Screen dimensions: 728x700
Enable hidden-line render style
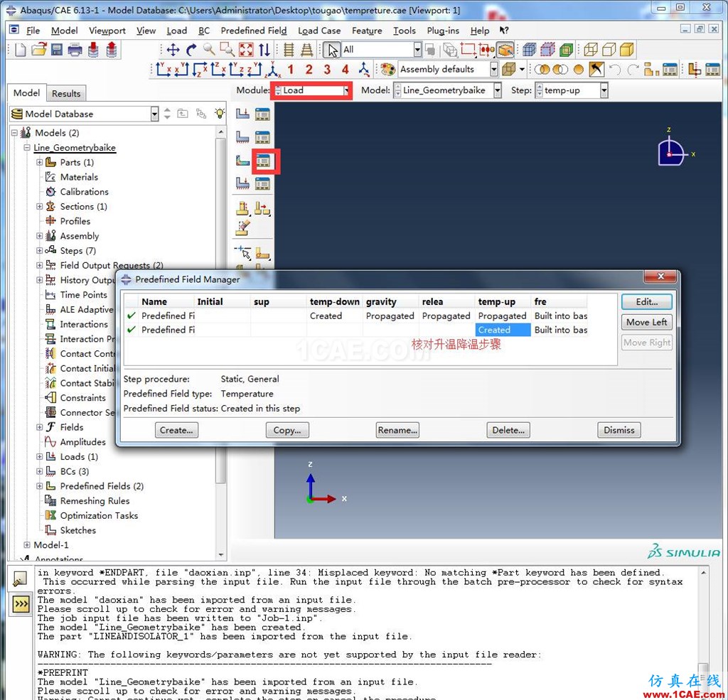[609, 50]
